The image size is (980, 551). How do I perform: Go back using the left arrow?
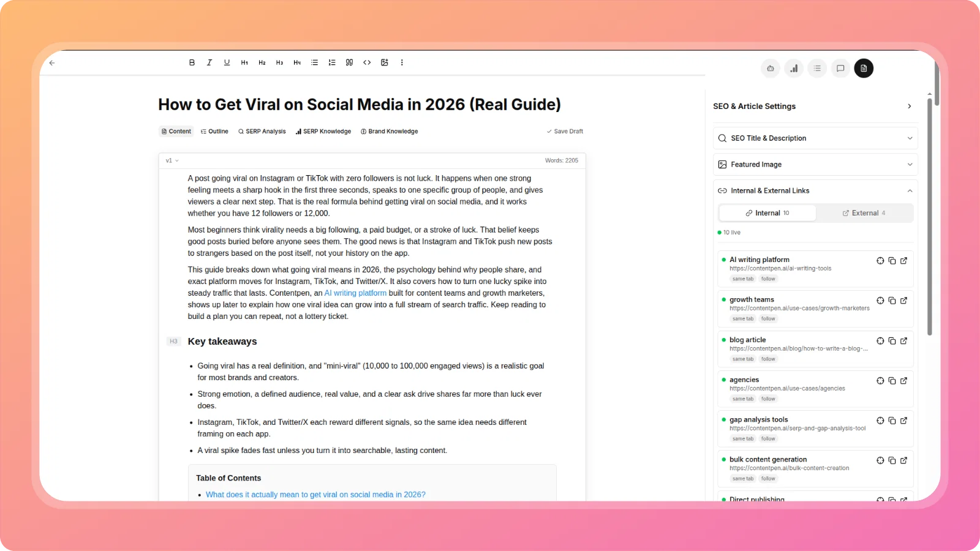point(52,63)
